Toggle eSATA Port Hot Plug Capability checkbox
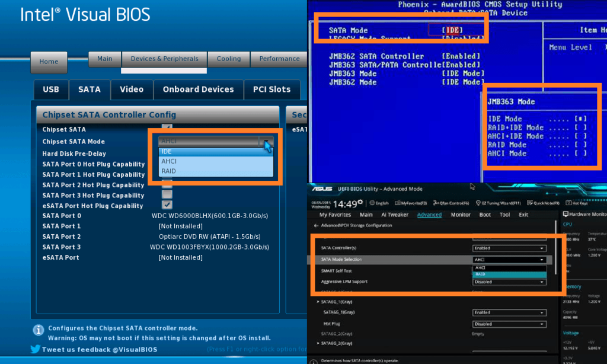The height and width of the screenshot is (364, 607). click(x=167, y=205)
